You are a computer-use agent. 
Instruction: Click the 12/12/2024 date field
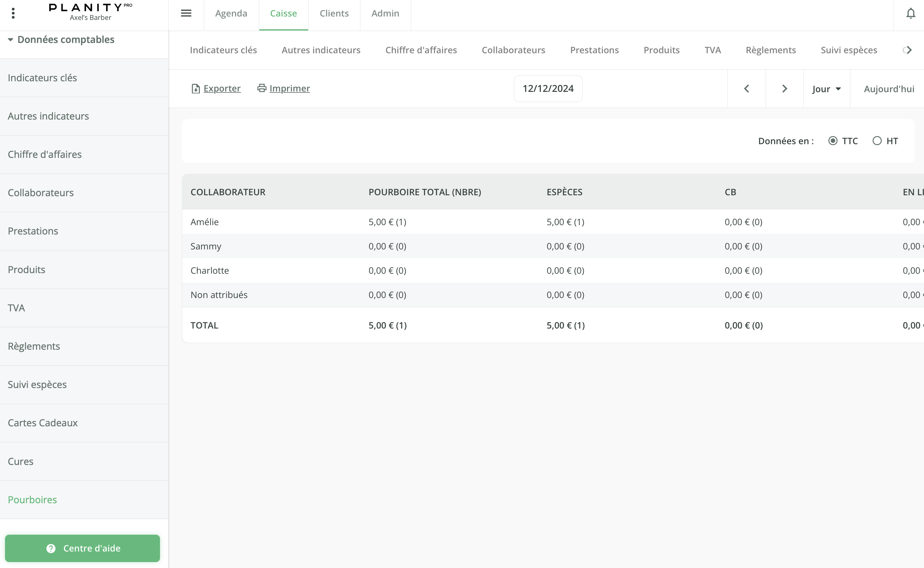[x=548, y=89]
